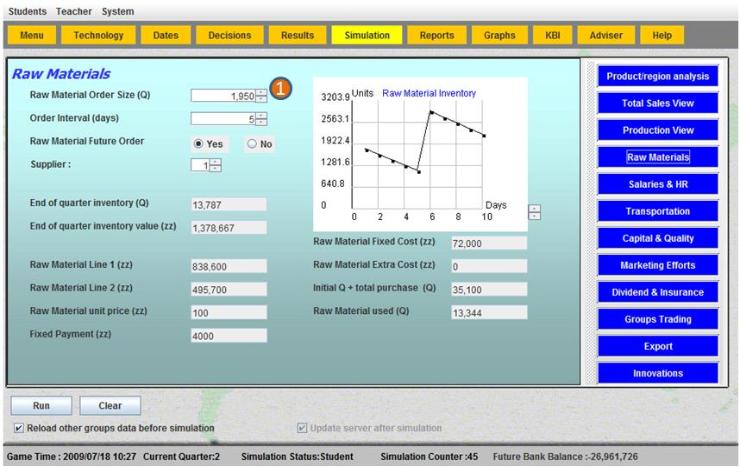Open Product/region analysis view
Viewport: 740px width, 467px height.
point(657,77)
